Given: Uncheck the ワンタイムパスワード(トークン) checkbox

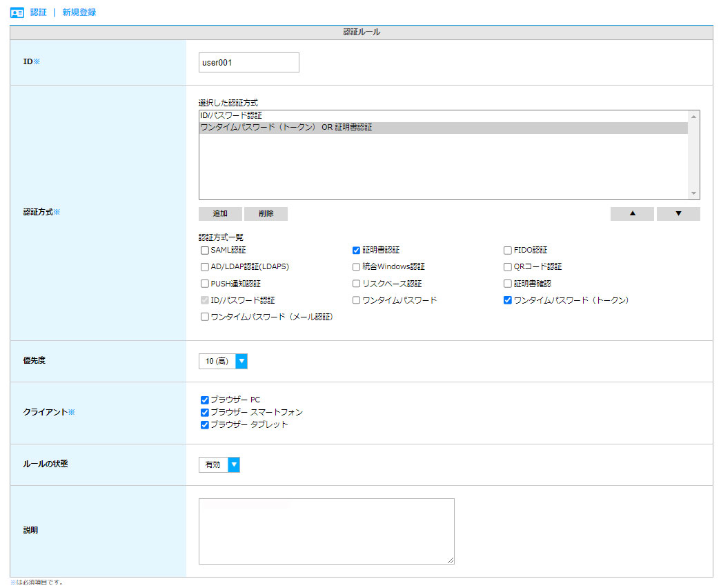Looking at the screenshot, I should click(508, 300).
